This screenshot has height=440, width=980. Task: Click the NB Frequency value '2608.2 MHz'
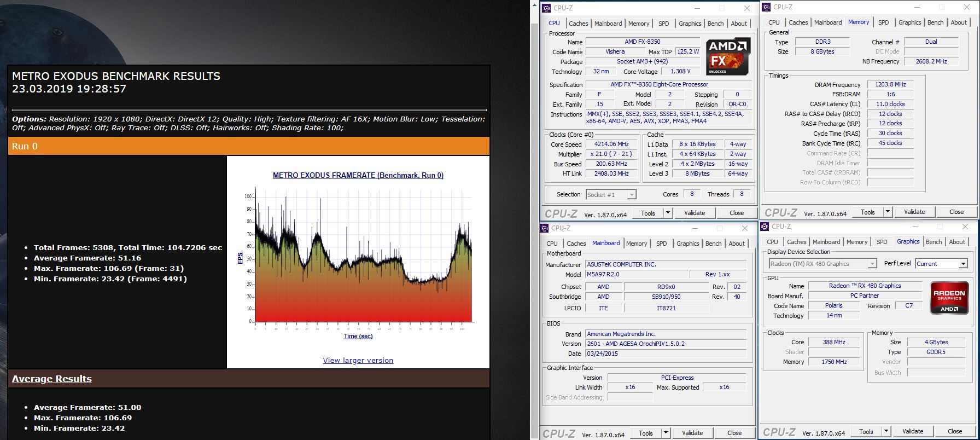click(931, 61)
